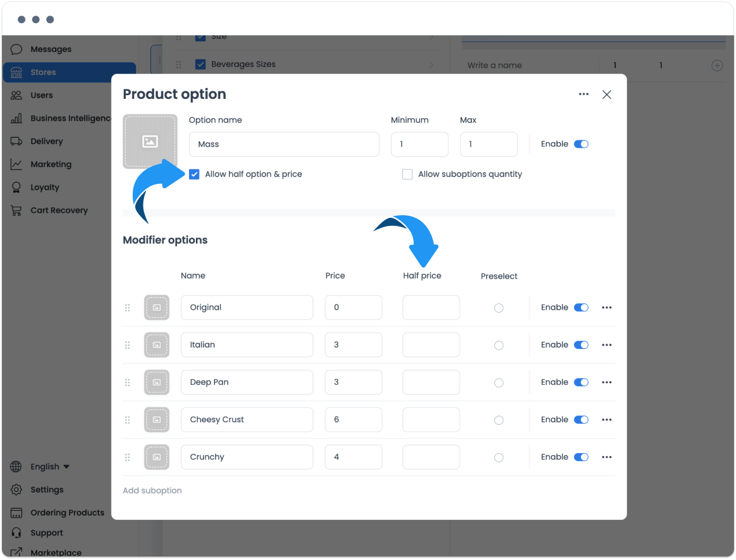Select Preselect radio for Original
The width and height of the screenshot is (736, 560).
click(x=499, y=308)
